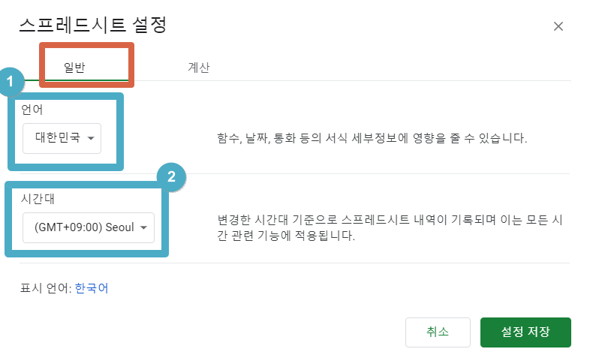The width and height of the screenshot is (590, 364).
Task: Save with the 설정 저장 button
Action: coord(525,332)
